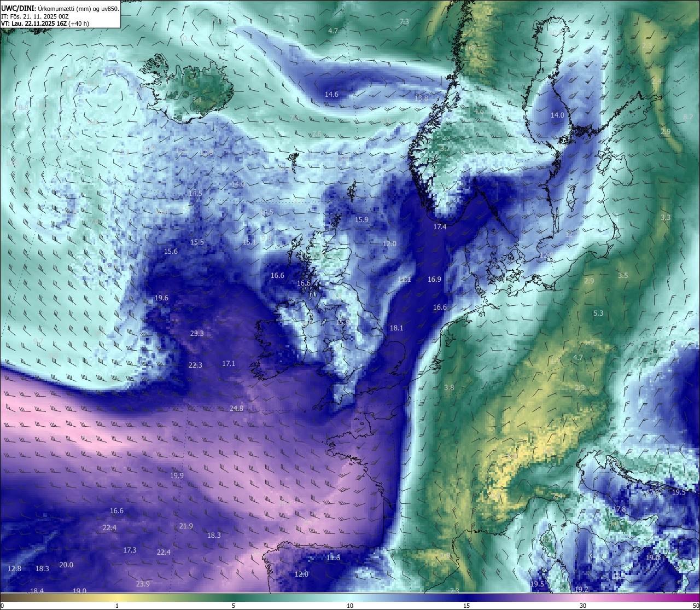Click the 20.0 value in the lower left
Screen dimensions: 700x610
pos(66,565)
